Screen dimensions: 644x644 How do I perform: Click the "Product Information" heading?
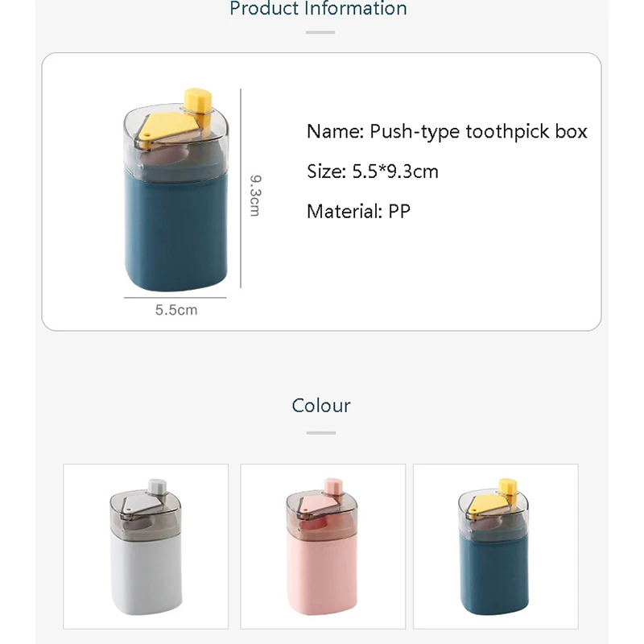[x=319, y=10]
